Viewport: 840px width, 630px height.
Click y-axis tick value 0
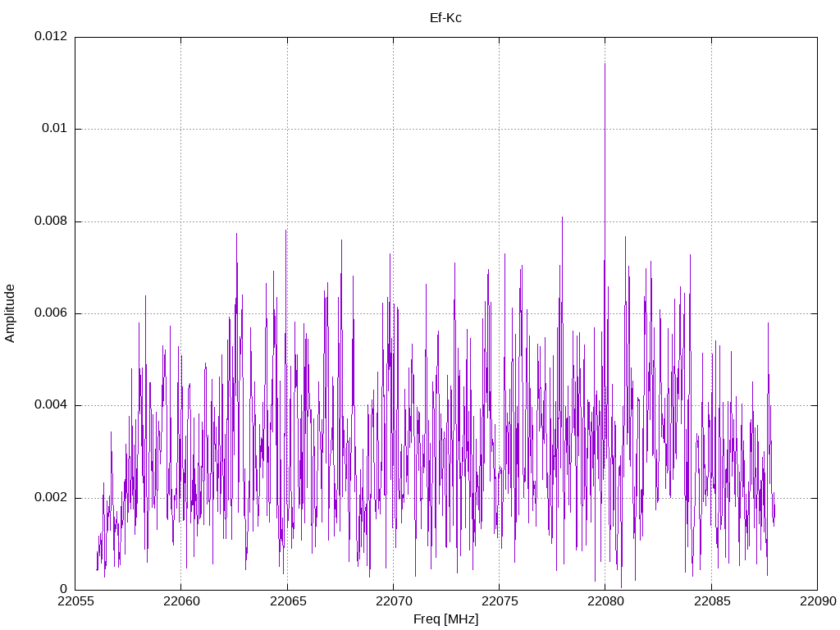coord(64,590)
